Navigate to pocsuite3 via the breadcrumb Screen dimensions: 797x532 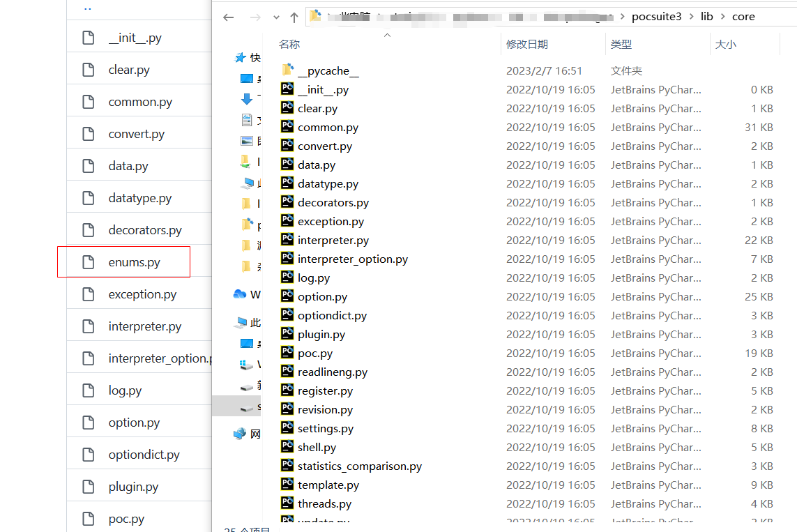(x=656, y=16)
